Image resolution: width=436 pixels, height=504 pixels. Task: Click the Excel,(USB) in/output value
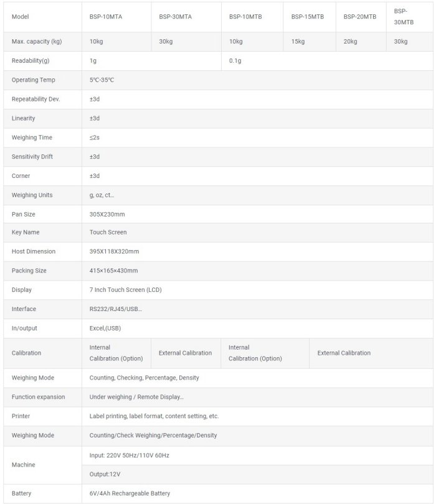pos(106,328)
